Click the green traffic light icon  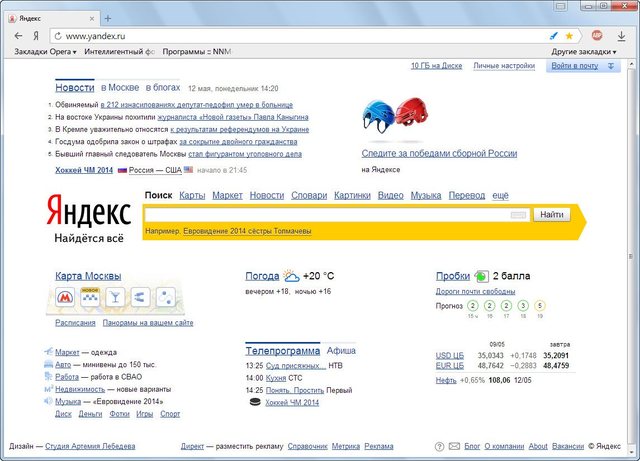(x=481, y=276)
